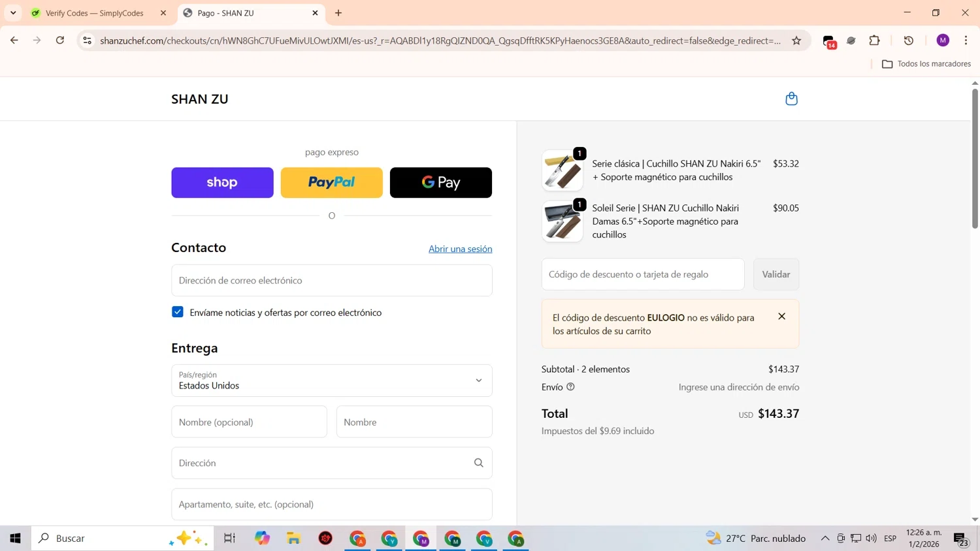The width and height of the screenshot is (980, 551).
Task: Click the $90.05 price text
Action: 786,208
